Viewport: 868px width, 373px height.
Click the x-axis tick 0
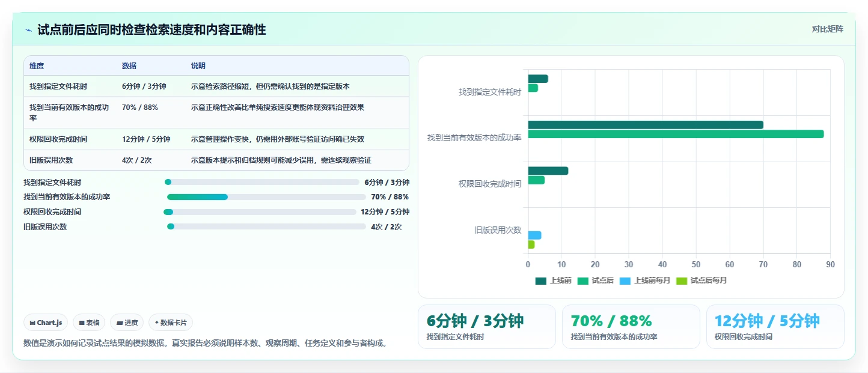(528, 264)
